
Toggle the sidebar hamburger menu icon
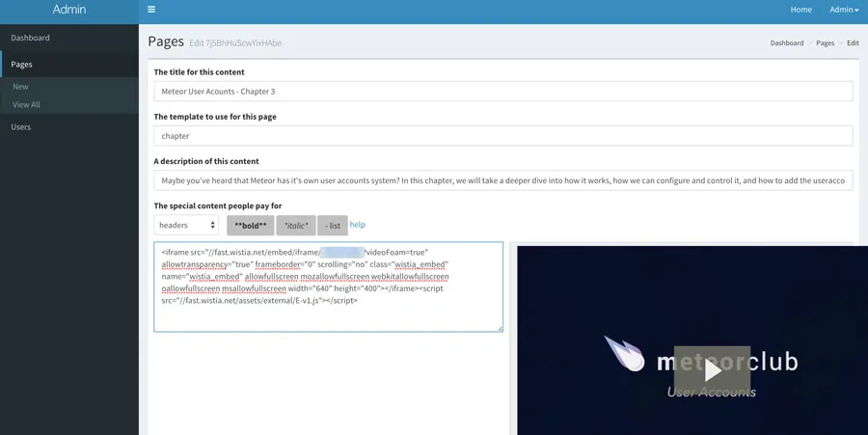(151, 10)
